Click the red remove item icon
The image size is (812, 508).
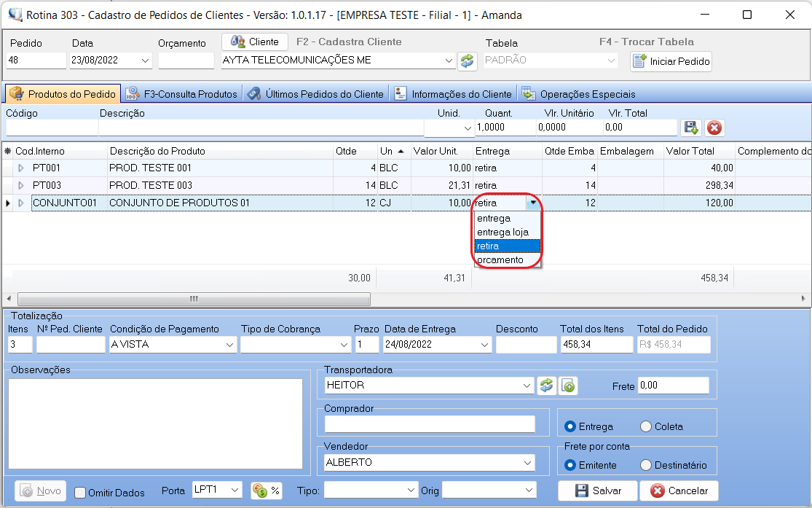click(714, 128)
